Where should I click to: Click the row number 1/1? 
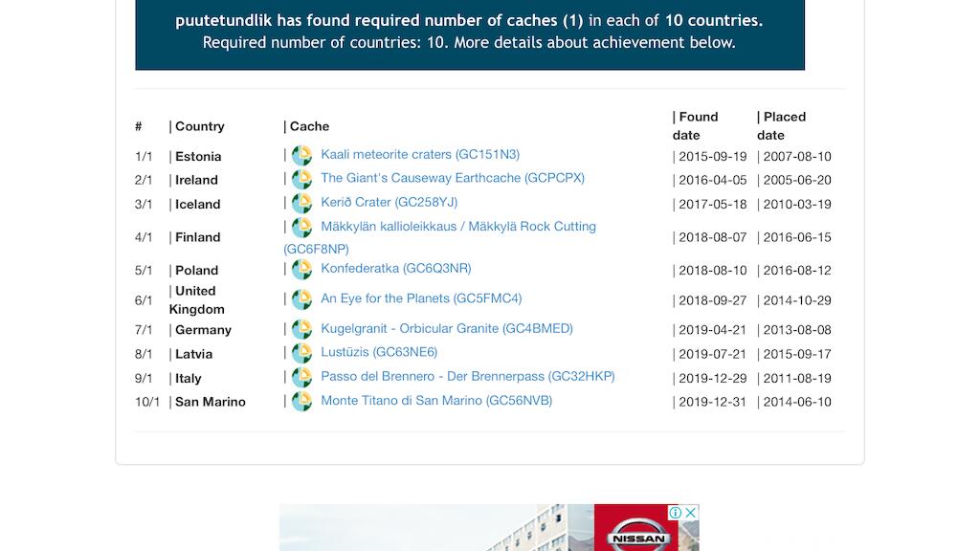point(144,156)
